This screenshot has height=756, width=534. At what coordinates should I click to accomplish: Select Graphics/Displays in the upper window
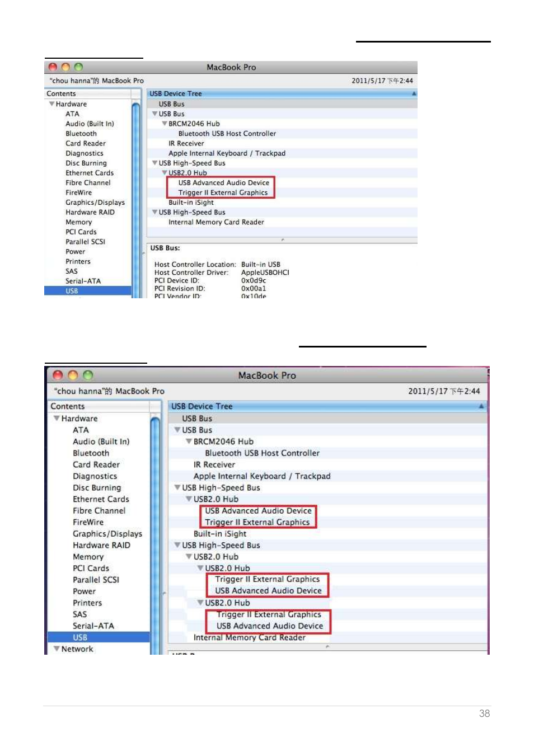95,203
